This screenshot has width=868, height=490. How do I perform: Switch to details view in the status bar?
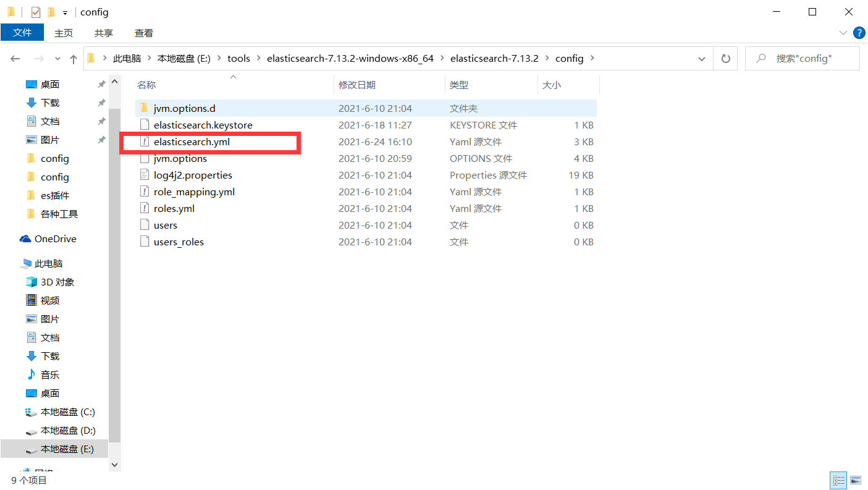[x=838, y=480]
